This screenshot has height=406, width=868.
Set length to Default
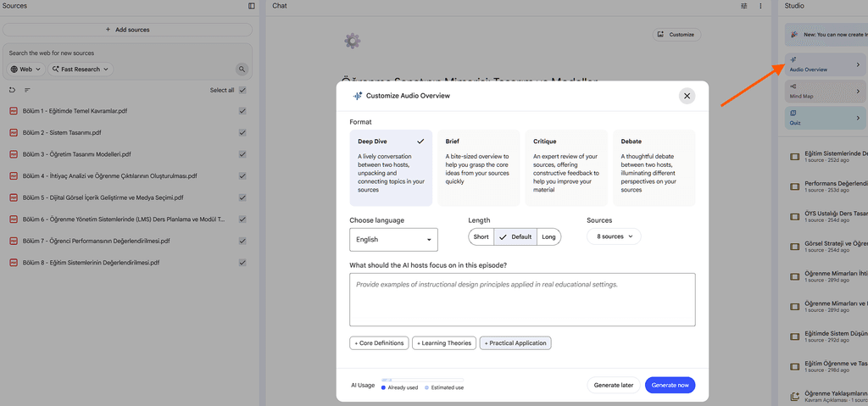coord(515,236)
